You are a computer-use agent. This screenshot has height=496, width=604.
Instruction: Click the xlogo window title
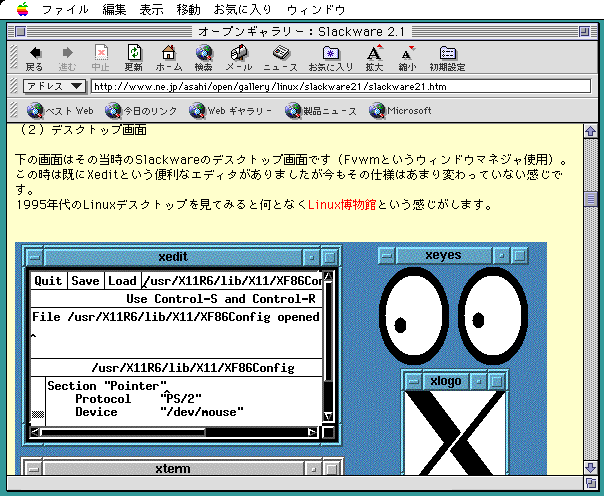(x=446, y=381)
